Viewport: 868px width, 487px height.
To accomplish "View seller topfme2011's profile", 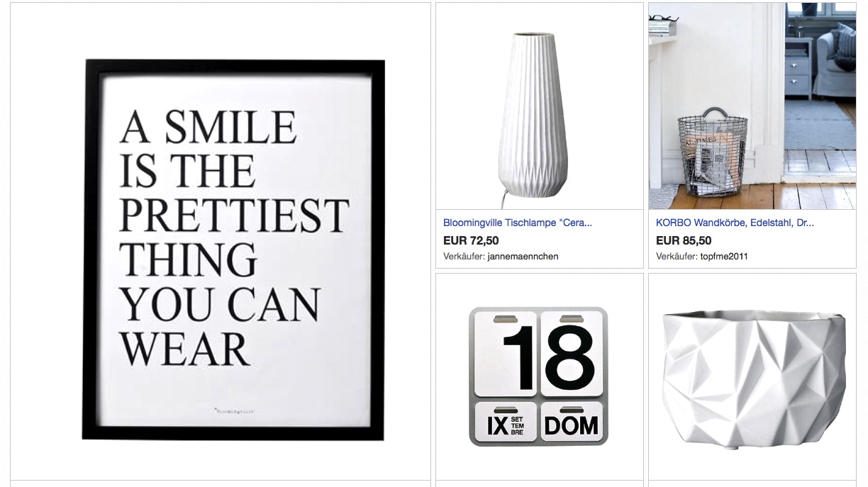I will 724,257.
